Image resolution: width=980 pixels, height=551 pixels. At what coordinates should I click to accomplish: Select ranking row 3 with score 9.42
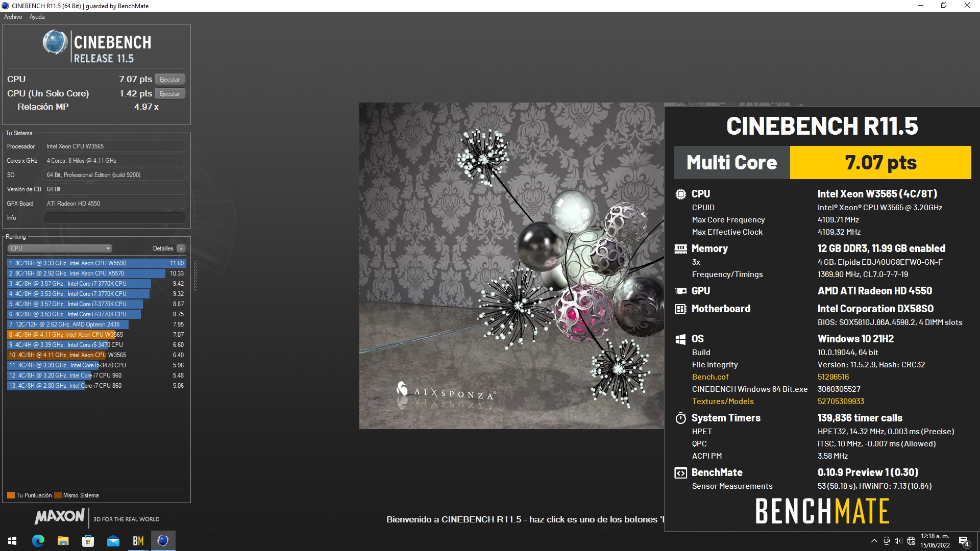click(x=96, y=284)
